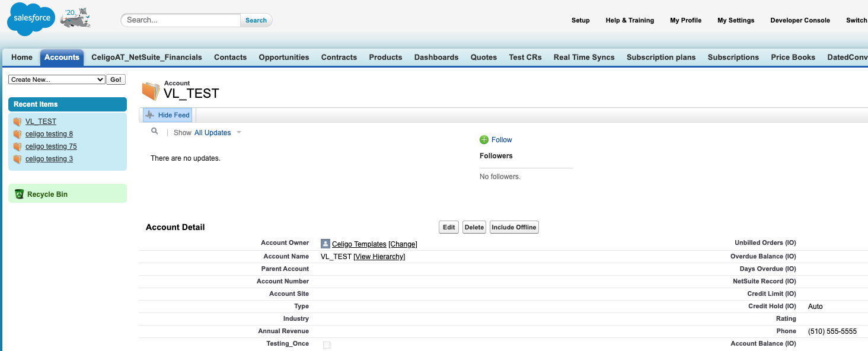Click the folder icon beside celigo testing 75
The height and width of the screenshot is (351, 868).
pos(17,146)
